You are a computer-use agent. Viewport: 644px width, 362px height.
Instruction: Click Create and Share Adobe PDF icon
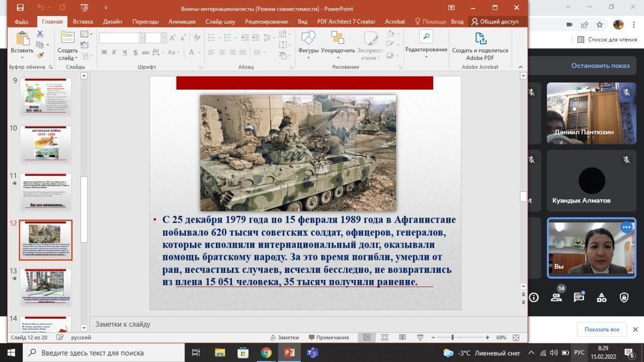click(x=480, y=39)
